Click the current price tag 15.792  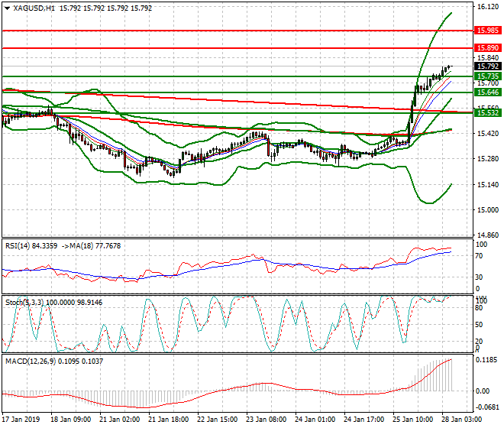click(x=487, y=66)
